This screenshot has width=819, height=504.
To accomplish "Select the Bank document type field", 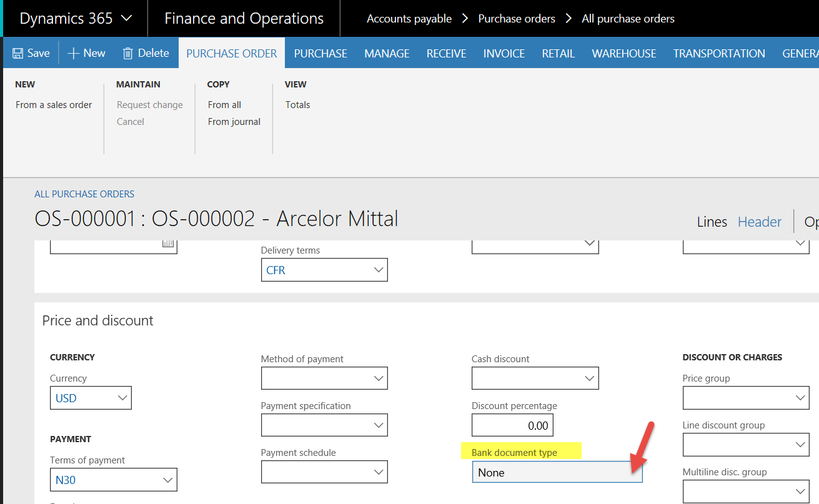I will (556, 472).
